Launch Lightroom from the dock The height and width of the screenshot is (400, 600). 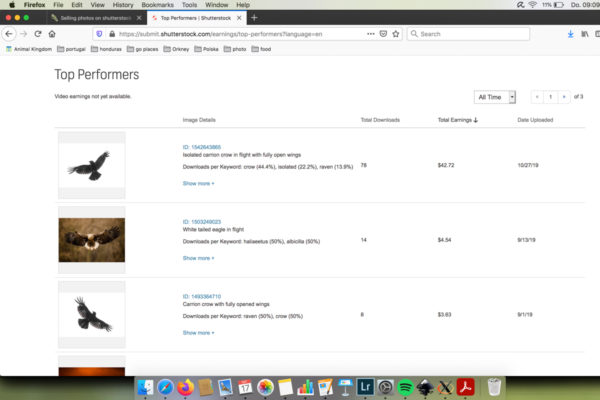tap(365, 387)
